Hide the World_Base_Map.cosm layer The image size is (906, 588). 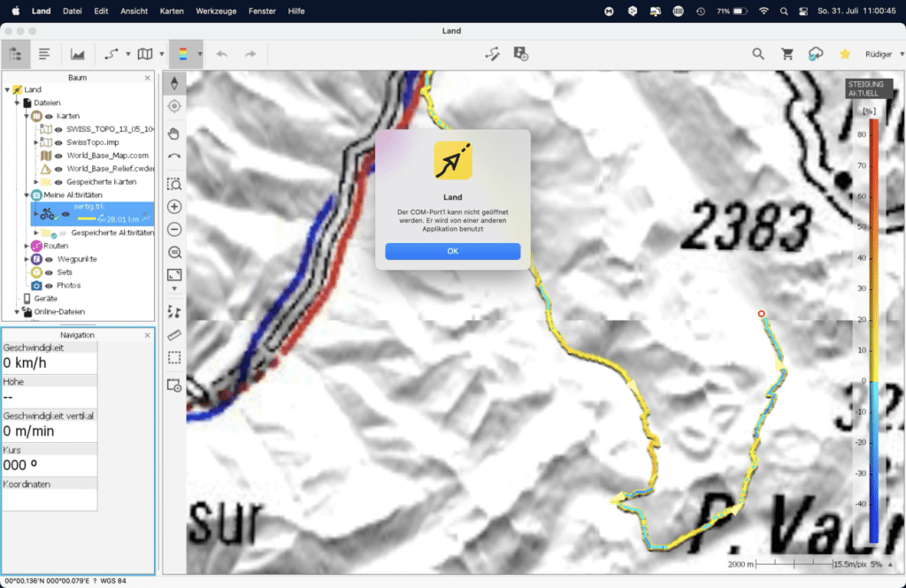[58, 156]
